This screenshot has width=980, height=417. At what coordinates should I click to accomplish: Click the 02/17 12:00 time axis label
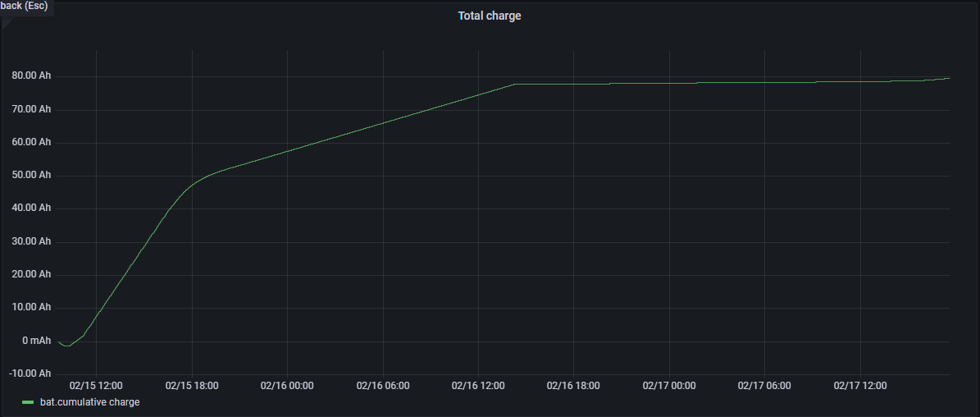point(860,386)
